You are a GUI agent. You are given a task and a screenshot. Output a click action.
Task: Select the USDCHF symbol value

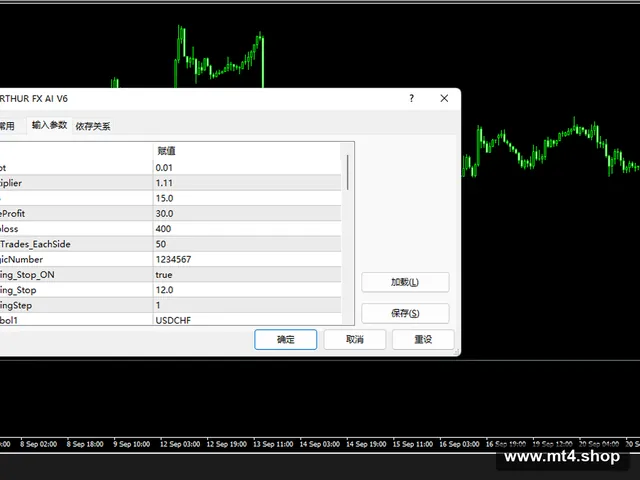point(247,320)
